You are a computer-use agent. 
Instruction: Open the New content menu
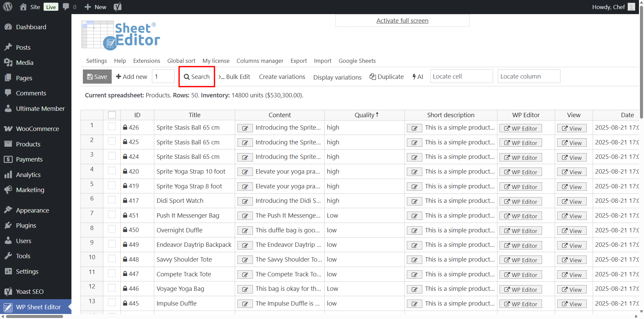tap(95, 7)
